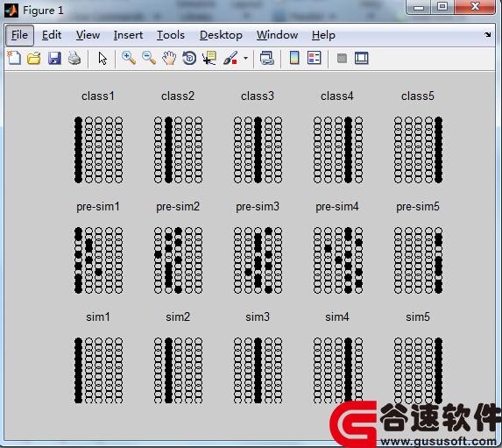Screen dimensions: 502x448
Task: Print the figure using printer icon
Action: [x=74, y=59]
